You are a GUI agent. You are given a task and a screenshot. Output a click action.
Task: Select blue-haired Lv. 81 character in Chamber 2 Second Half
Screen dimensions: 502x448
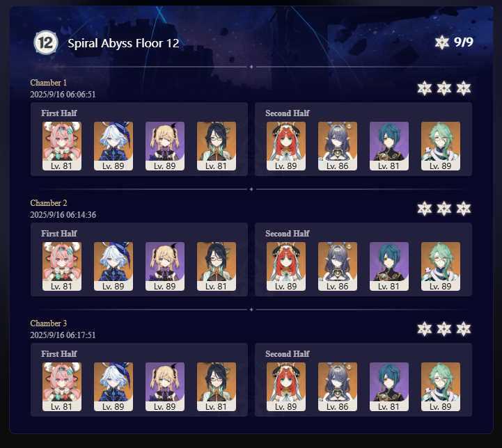[x=389, y=266]
